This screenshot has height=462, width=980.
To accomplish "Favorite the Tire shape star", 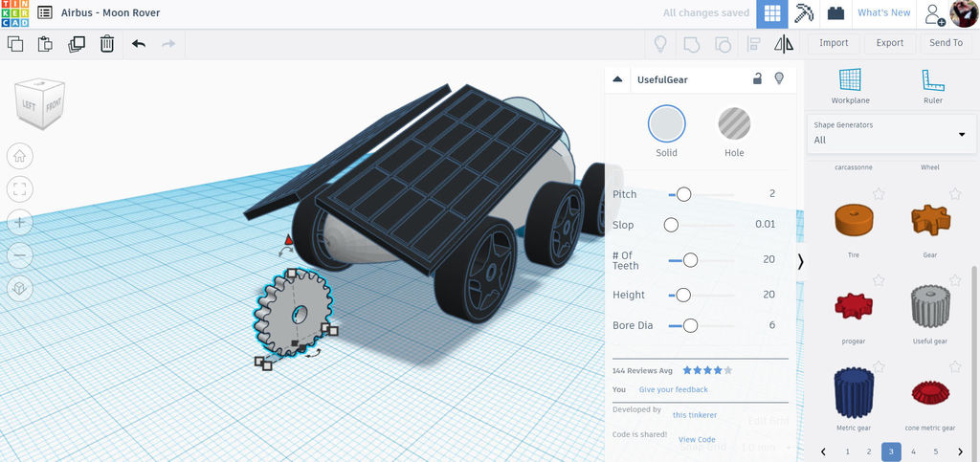I will pos(879,194).
